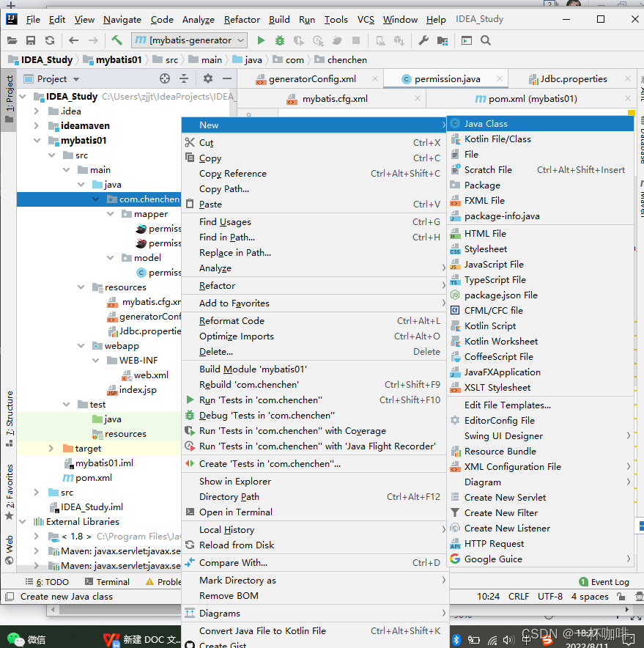Click the green Run button
Screen dimensions: 644x648
coord(261,40)
